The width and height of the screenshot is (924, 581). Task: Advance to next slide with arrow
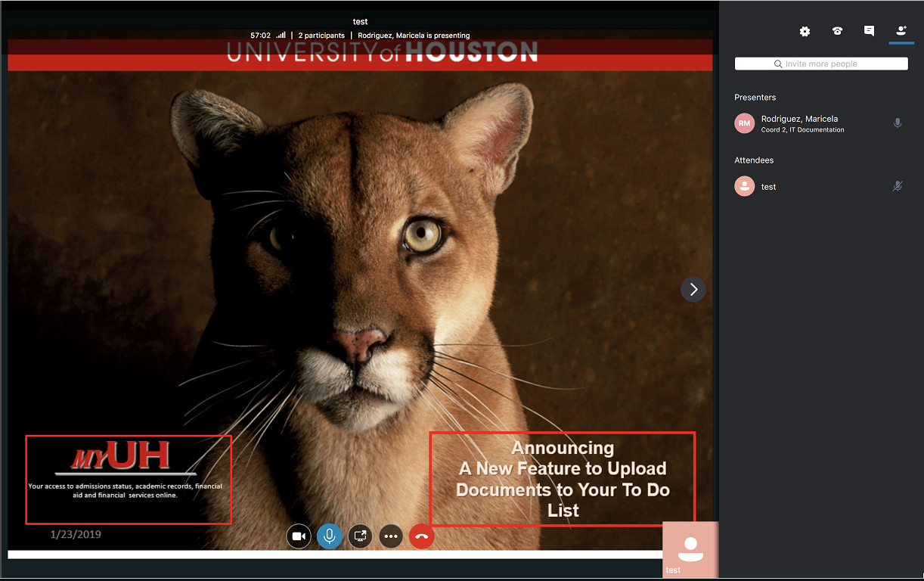click(693, 290)
